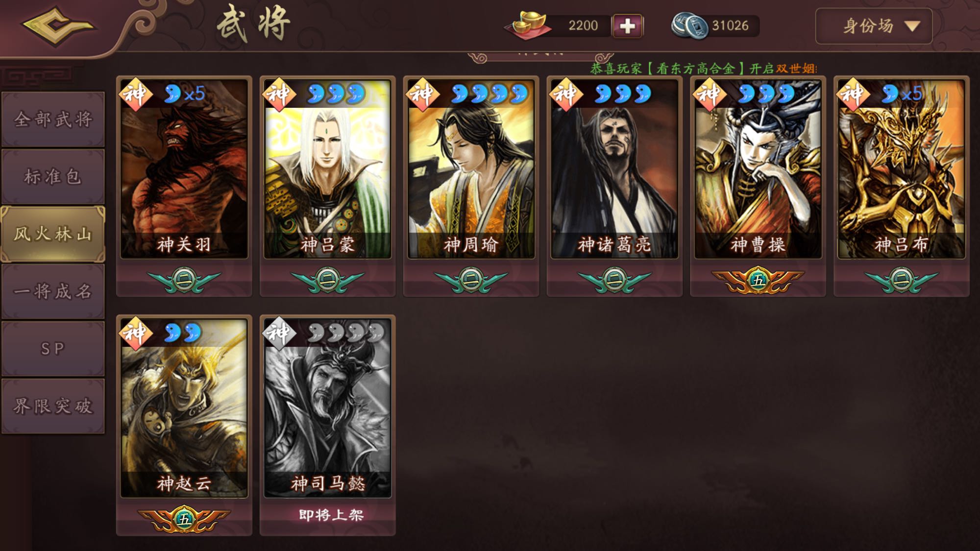Image resolution: width=980 pixels, height=551 pixels.
Task: Click rank badge under 神赵云 card
Action: (184, 519)
